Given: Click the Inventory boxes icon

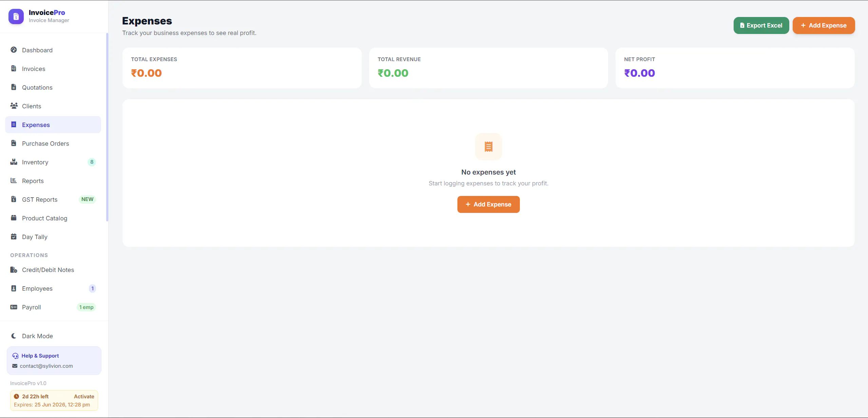Looking at the screenshot, I should (x=14, y=162).
